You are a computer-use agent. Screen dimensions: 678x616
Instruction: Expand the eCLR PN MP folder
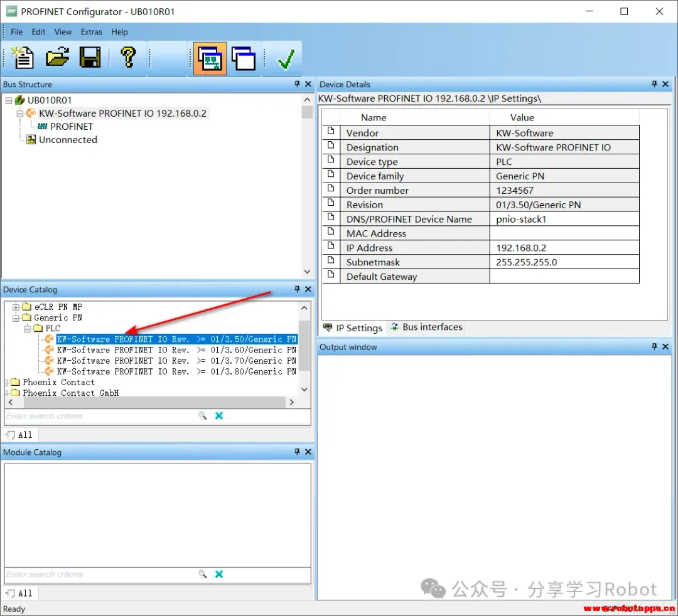[16, 307]
